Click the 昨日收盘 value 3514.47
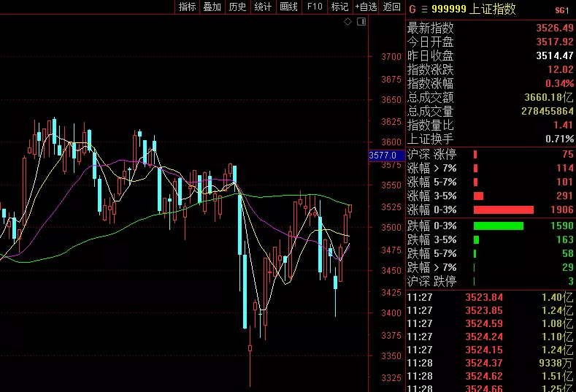 [555, 55]
